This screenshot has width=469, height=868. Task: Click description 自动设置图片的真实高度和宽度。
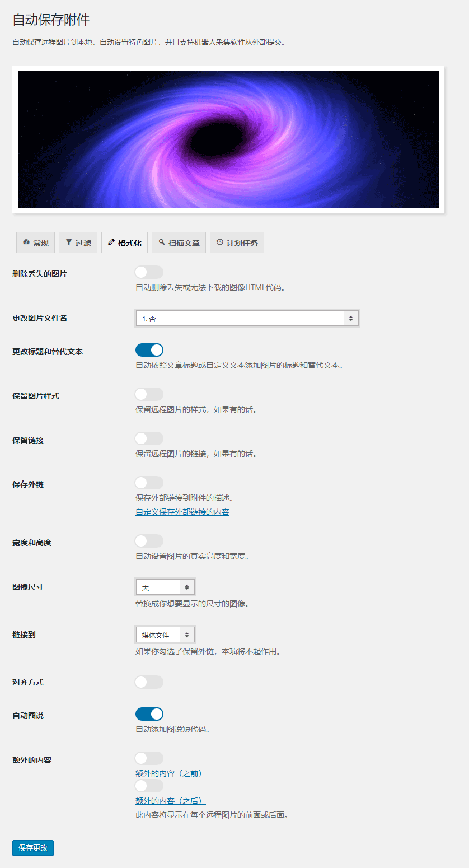point(192,556)
